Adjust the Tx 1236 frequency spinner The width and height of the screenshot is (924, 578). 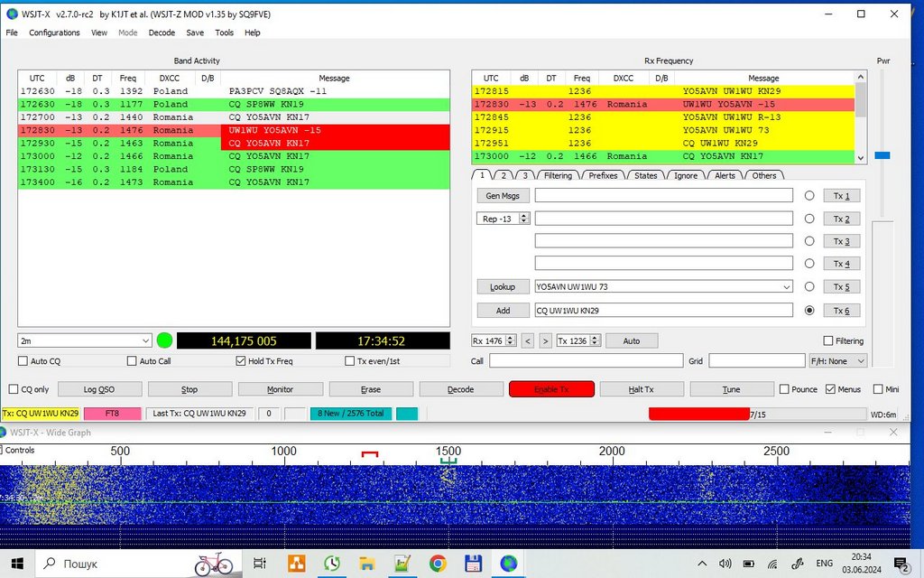[596, 340]
